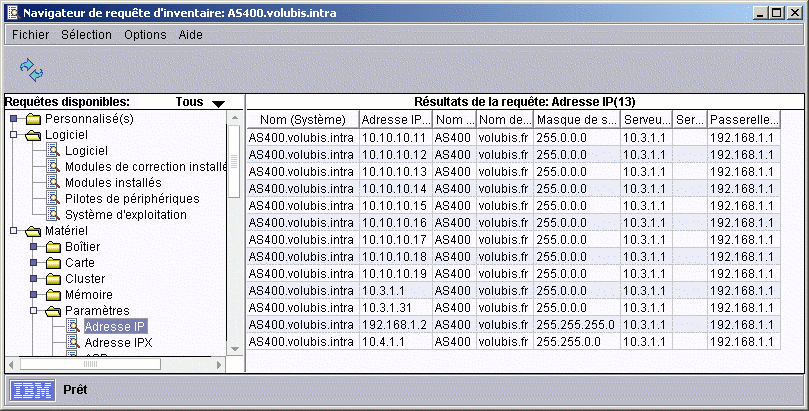Select the IP cell 10.10.10.19
The width and height of the screenshot is (809, 411).
(396, 274)
